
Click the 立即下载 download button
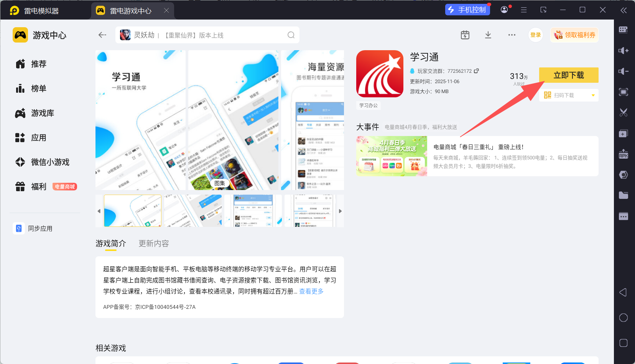[569, 75]
